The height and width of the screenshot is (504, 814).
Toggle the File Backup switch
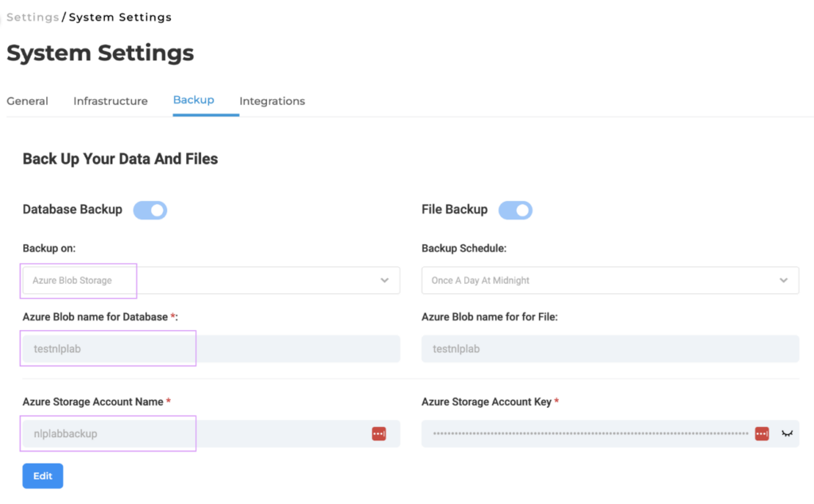tap(515, 210)
